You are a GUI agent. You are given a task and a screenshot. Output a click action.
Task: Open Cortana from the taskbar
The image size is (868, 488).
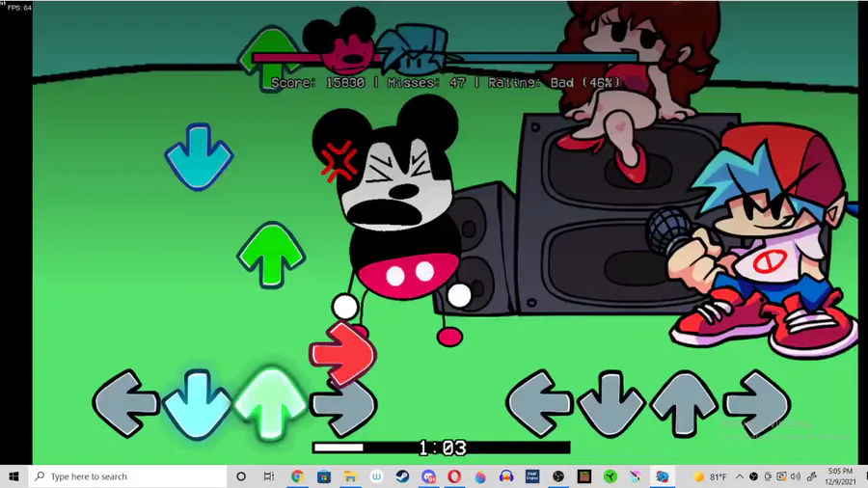tap(241, 476)
